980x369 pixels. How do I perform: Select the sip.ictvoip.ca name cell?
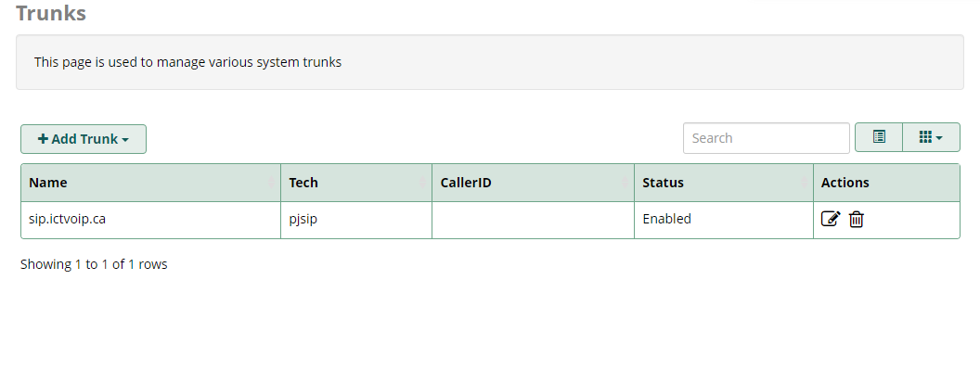pos(150,220)
